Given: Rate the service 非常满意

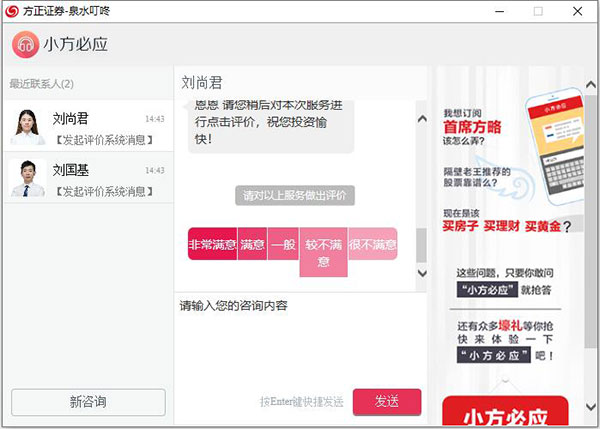Looking at the screenshot, I should coord(212,244).
